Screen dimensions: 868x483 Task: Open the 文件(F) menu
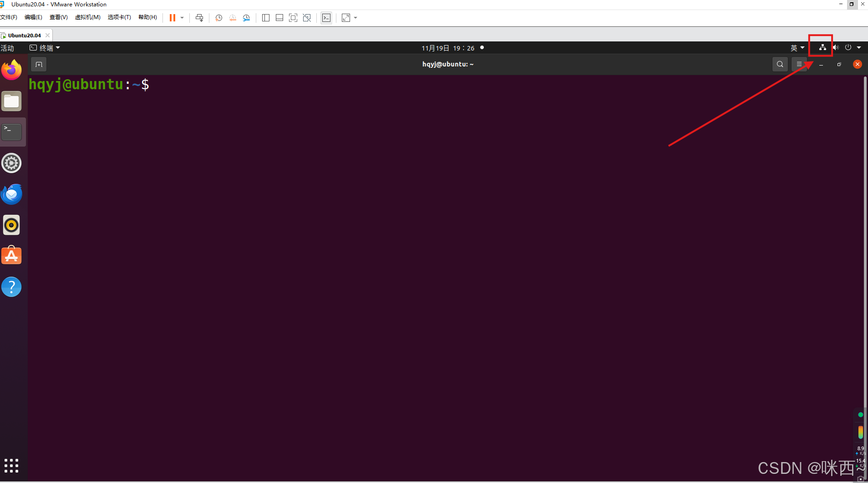click(x=9, y=17)
